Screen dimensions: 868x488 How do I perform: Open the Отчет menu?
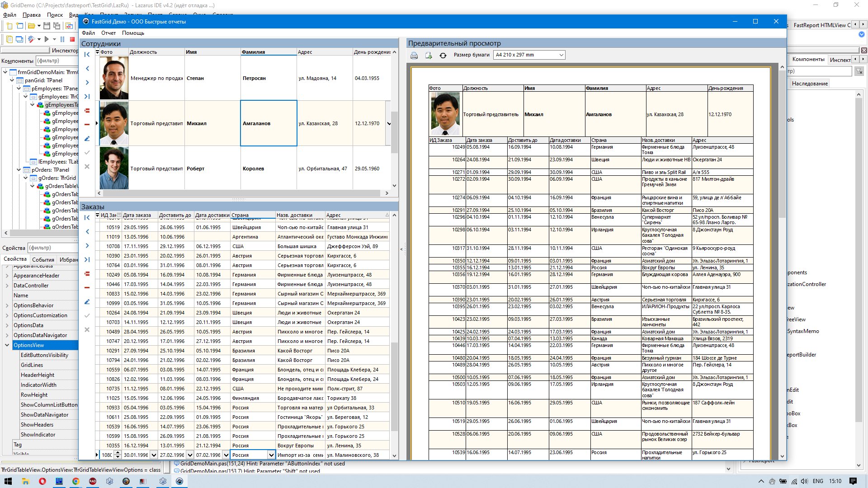pyautogui.click(x=108, y=33)
